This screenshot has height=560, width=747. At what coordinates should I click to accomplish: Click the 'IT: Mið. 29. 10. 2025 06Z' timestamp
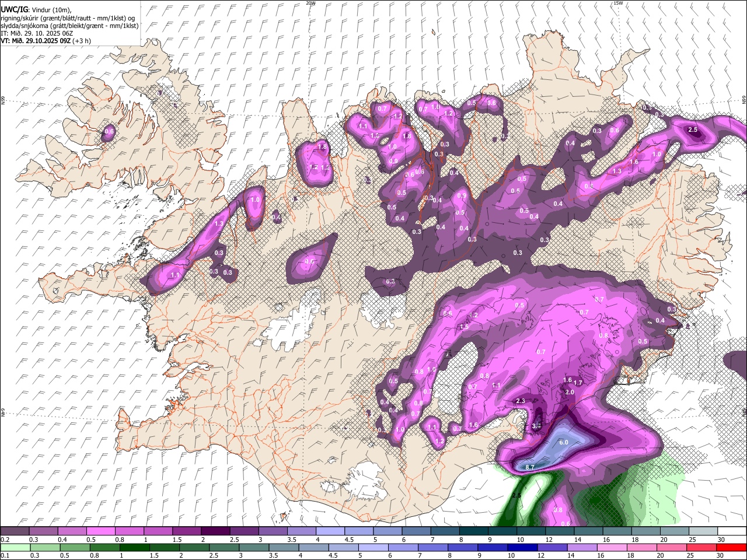(x=36, y=33)
